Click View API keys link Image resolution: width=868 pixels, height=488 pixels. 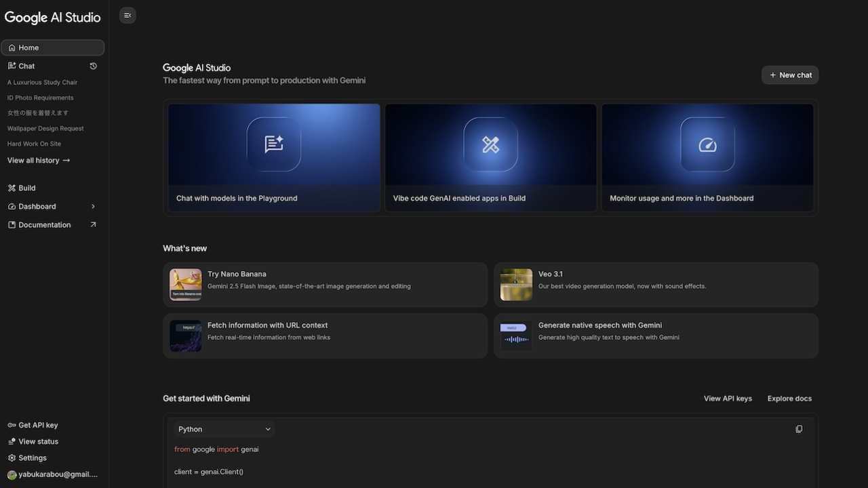coord(728,399)
